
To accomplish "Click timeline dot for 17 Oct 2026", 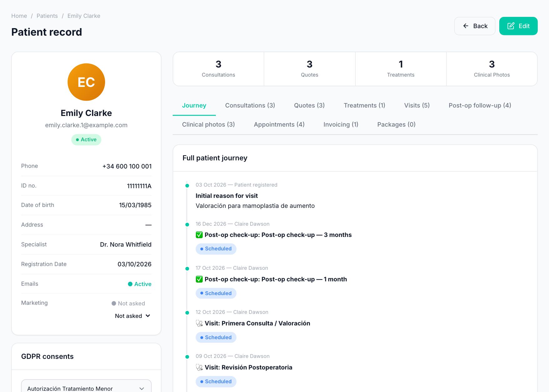I will [187, 269].
